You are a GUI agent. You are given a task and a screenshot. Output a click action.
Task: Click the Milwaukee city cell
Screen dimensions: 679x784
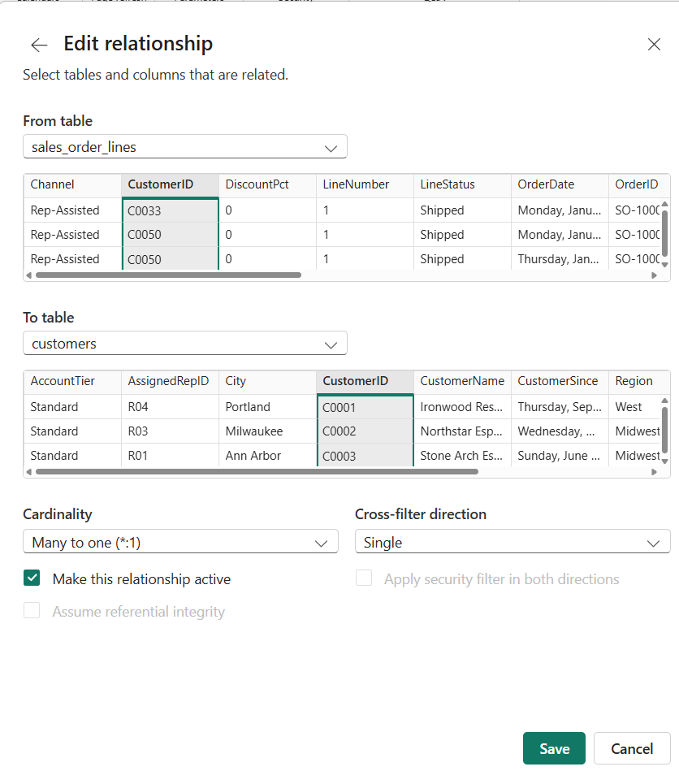(267, 431)
